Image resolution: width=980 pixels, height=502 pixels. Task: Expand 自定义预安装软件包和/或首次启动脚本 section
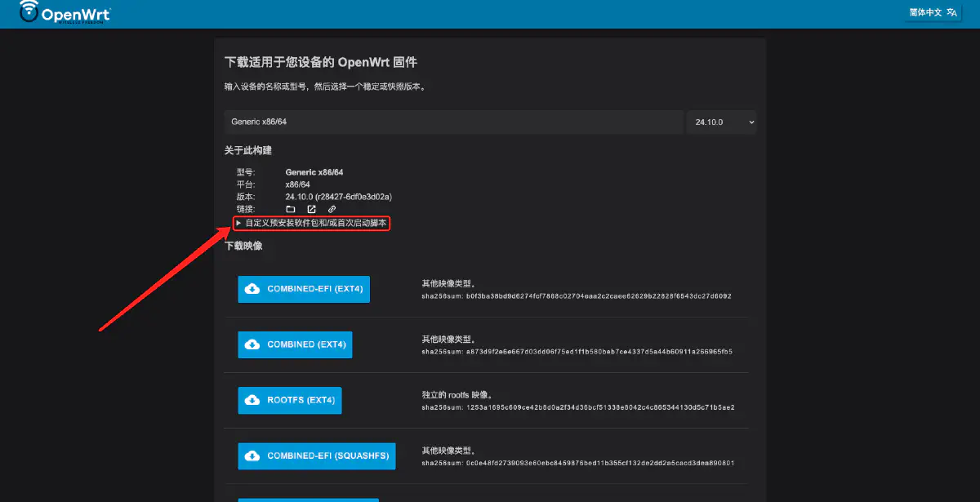click(x=311, y=223)
